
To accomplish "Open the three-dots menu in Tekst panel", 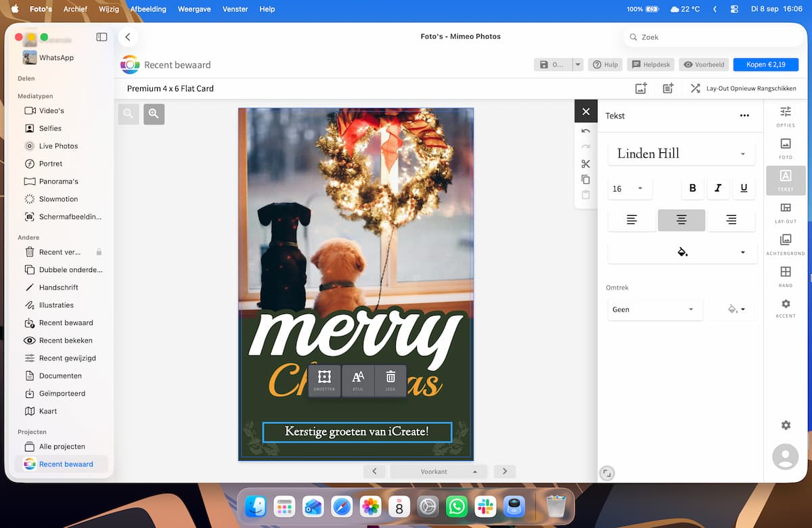I will click(x=744, y=116).
